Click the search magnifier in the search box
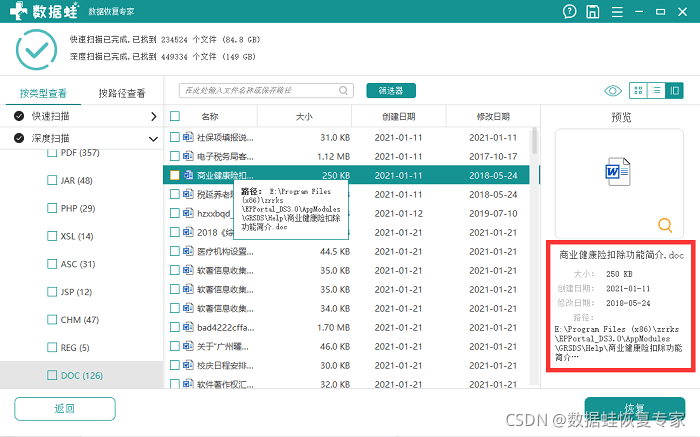This screenshot has width=700, height=437. pyautogui.click(x=343, y=91)
